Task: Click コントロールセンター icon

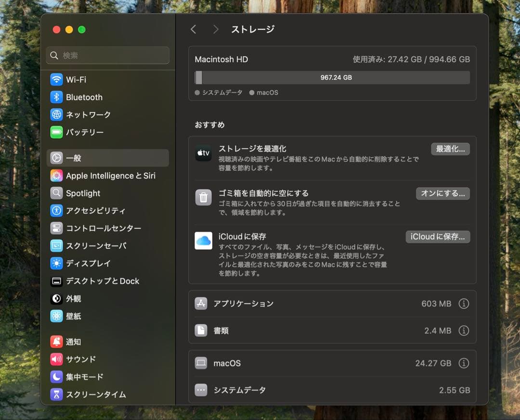Action: point(56,228)
